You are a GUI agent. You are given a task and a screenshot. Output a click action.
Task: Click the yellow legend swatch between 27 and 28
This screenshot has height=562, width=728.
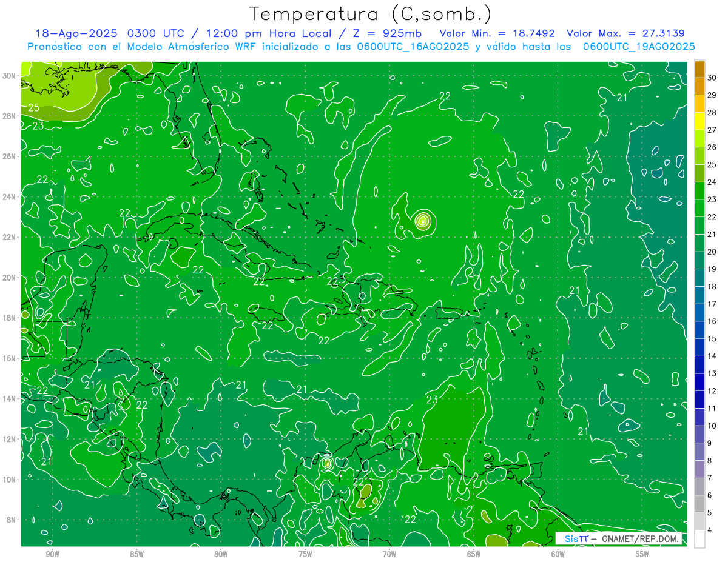click(x=699, y=121)
